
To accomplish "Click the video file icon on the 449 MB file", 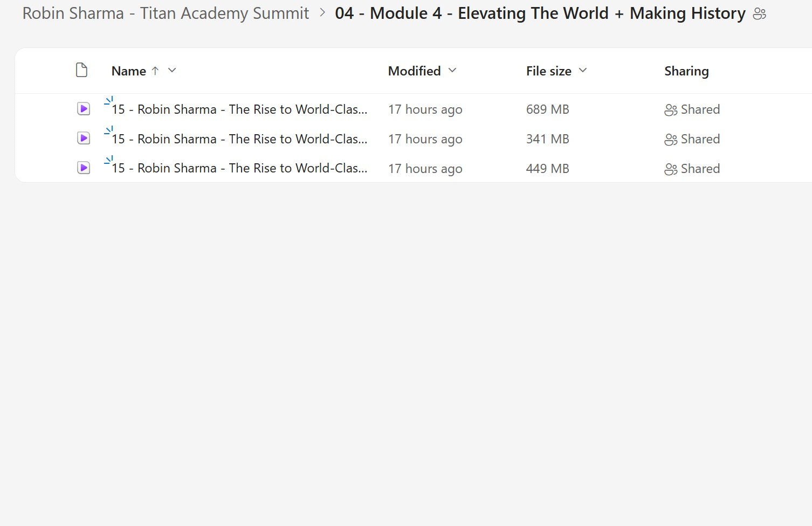I will click(83, 168).
